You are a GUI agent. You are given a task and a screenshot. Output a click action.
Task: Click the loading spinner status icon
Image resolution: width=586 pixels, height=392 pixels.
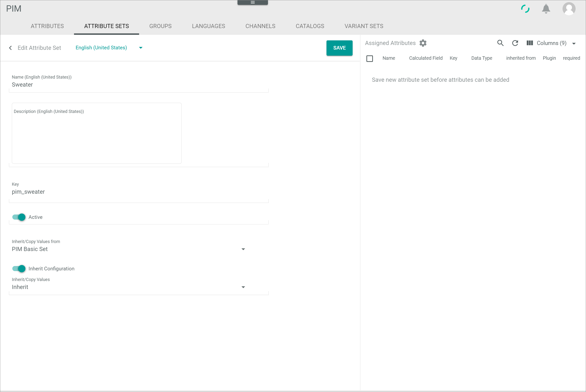525,8
